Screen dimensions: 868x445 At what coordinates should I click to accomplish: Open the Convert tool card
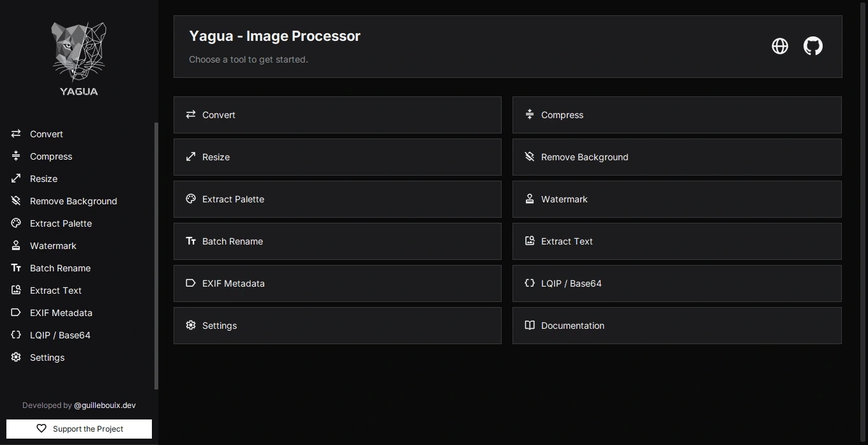tap(338, 115)
